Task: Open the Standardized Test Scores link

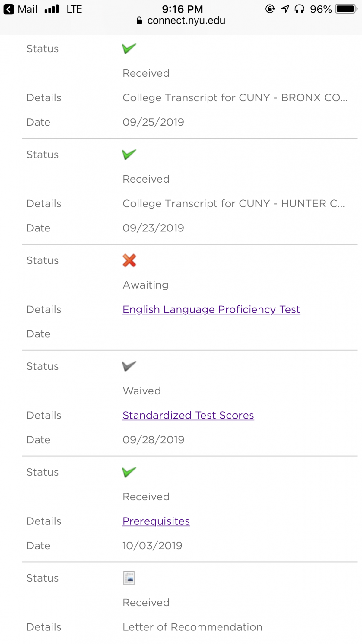Action: pos(188,415)
